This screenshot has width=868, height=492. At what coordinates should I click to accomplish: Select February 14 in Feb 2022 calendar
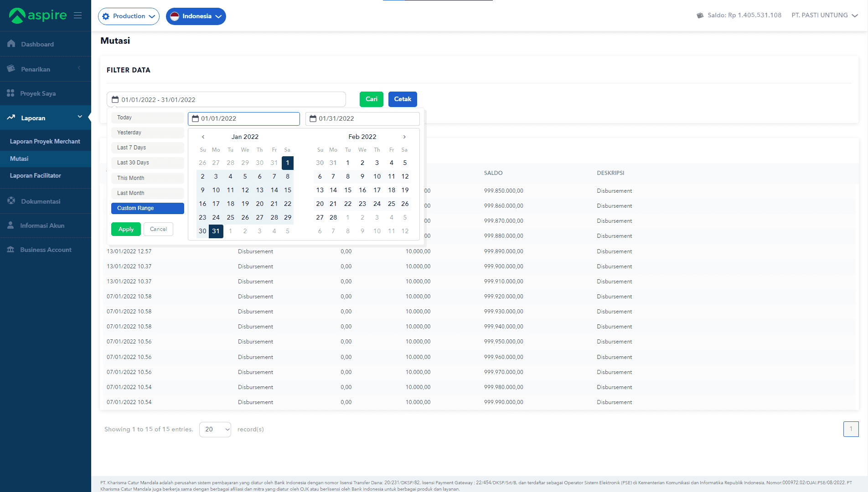click(x=333, y=190)
